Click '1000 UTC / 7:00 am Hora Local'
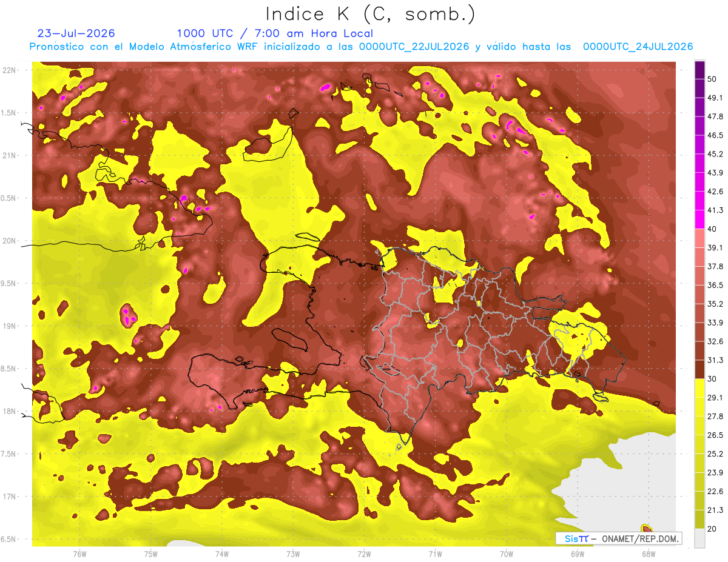This screenshot has width=728, height=562. pos(275,33)
